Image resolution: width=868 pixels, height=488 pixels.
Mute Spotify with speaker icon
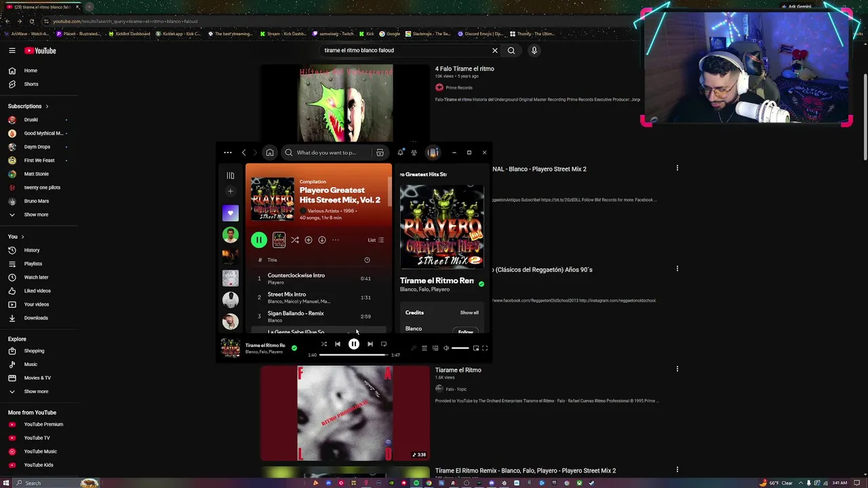click(446, 348)
